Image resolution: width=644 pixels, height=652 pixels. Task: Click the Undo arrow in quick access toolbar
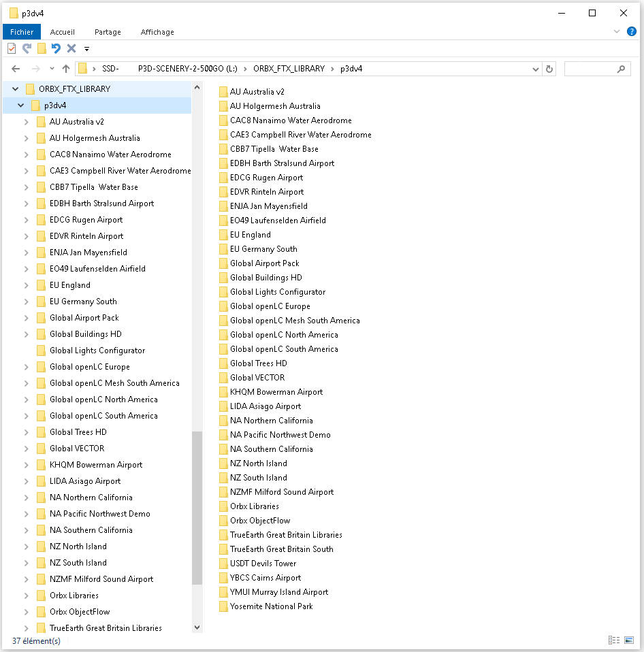[x=56, y=48]
